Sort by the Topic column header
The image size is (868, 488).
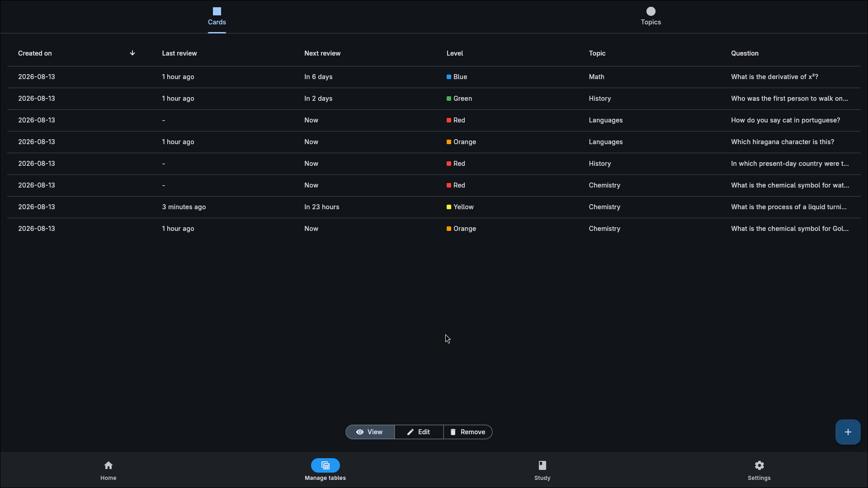coord(597,53)
